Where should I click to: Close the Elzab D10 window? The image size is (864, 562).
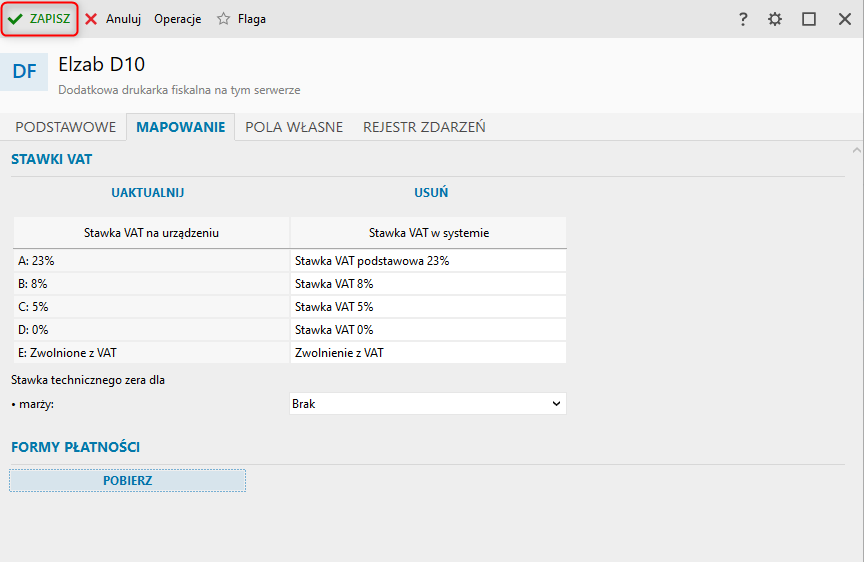coord(845,19)
